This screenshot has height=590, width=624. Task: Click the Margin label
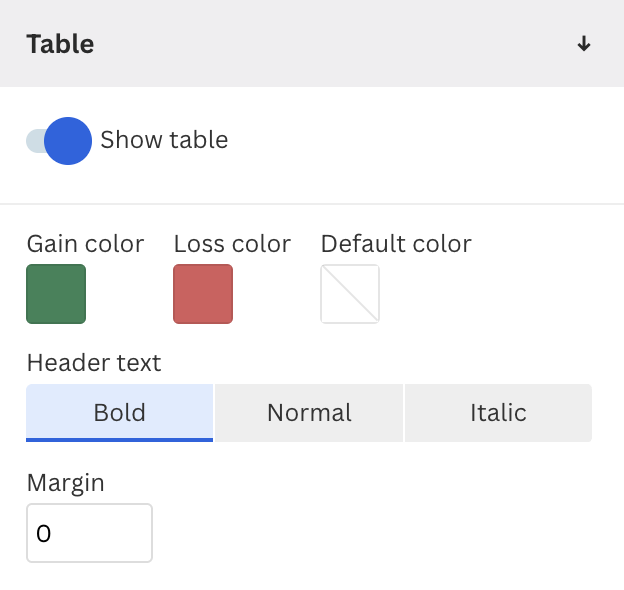(66, 483)
